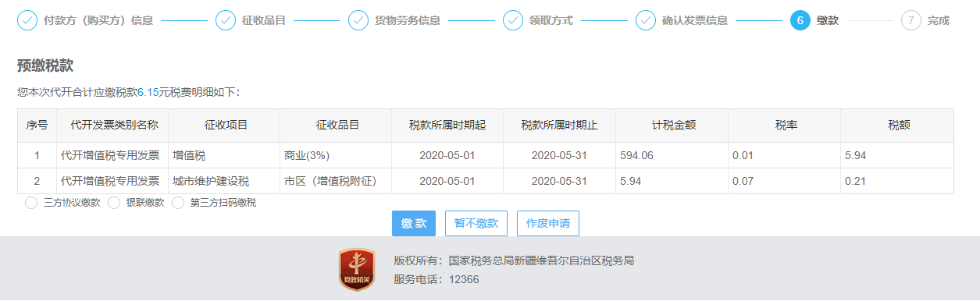Viewport: 980px width, 301px height.
Task: Click the checkmark icon for 付款方(购买方)信息 step
Action: [x=27, y=20]
